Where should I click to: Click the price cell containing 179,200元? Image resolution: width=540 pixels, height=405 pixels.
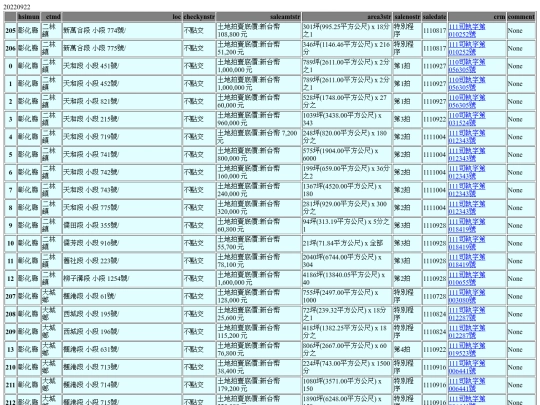259,385
